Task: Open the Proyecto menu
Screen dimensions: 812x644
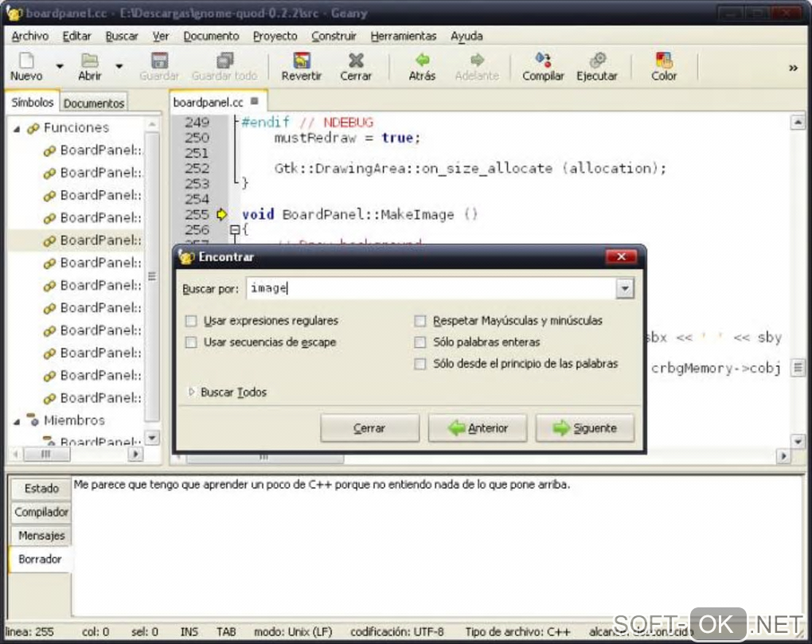Action: click(275, 37)
